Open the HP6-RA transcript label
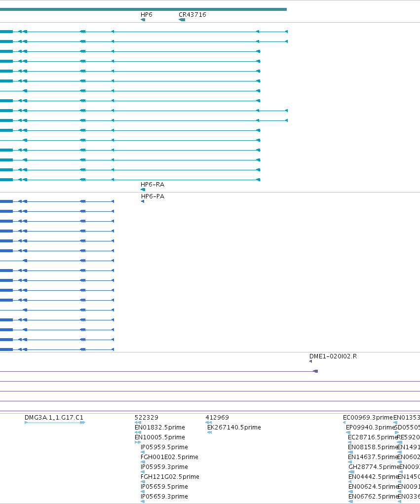 tap(153, 185)
